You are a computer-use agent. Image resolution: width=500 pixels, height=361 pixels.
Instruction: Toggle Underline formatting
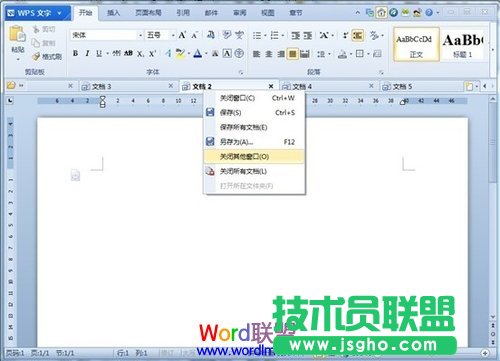tap(99, 53)
